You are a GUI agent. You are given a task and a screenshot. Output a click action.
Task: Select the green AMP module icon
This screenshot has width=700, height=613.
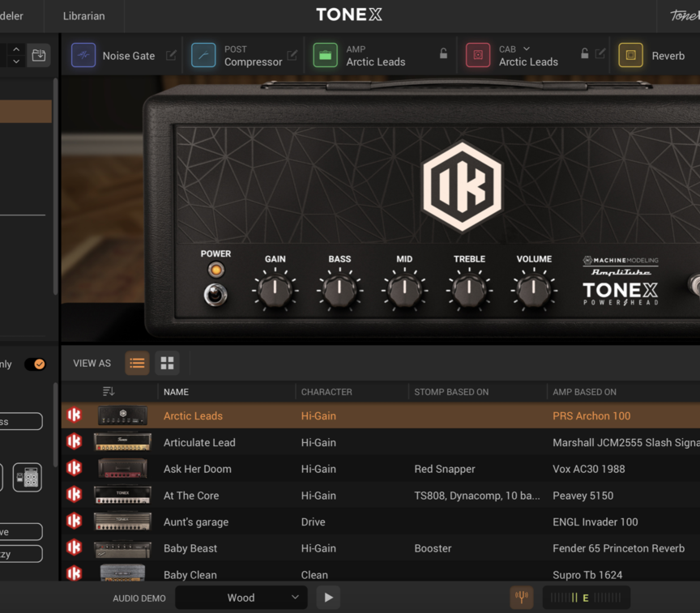(326, 55)
